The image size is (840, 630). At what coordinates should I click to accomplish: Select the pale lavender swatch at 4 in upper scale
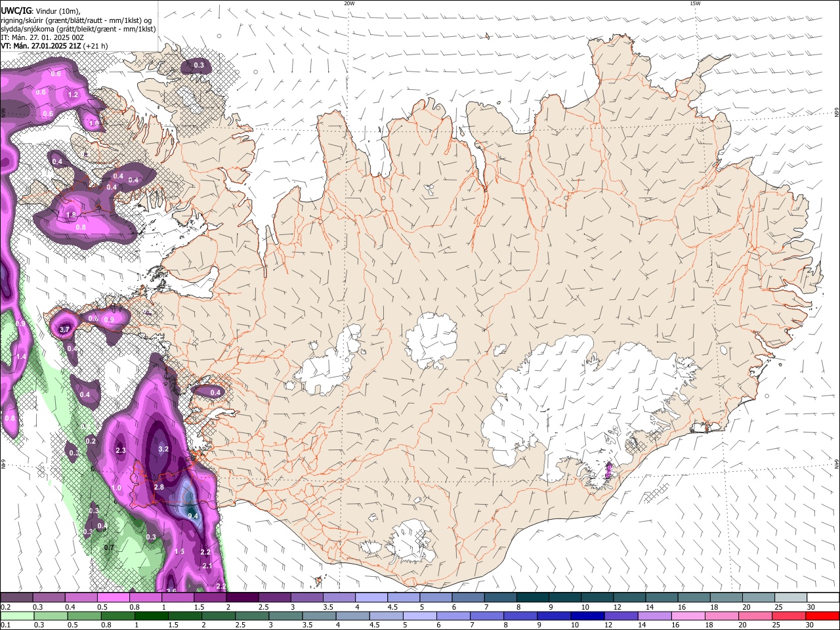[x=370, y=598]
